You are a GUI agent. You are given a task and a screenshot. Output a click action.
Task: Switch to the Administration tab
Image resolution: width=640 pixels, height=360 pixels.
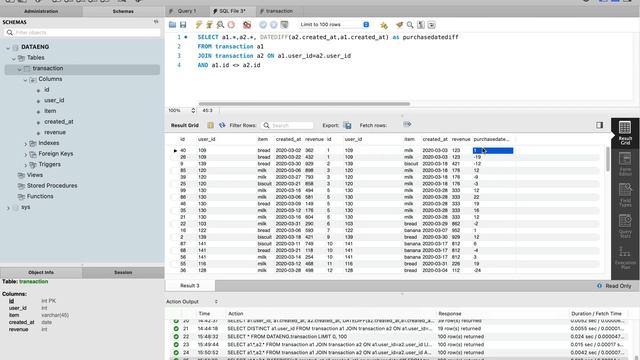(x=41, y=11)
